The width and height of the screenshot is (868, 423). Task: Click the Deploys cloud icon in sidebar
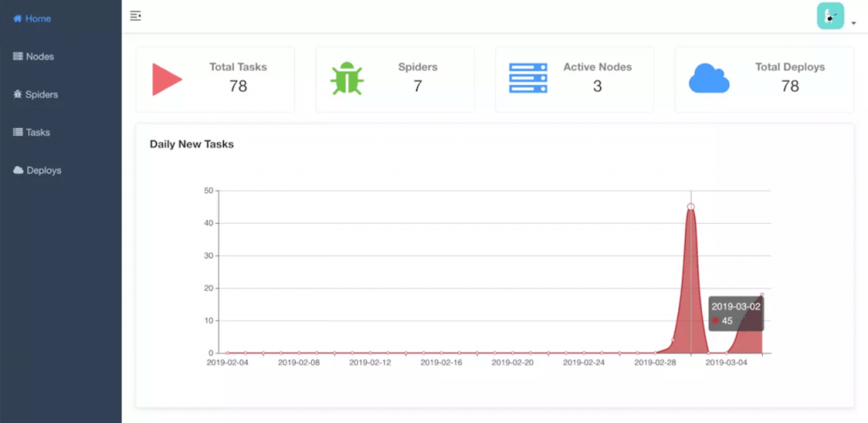19,170
